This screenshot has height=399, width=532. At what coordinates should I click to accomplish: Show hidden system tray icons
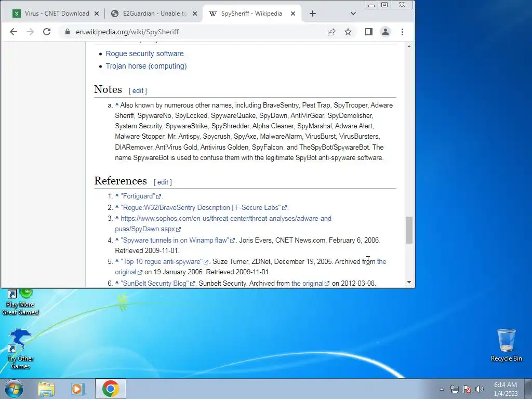[x=442, y=389]
